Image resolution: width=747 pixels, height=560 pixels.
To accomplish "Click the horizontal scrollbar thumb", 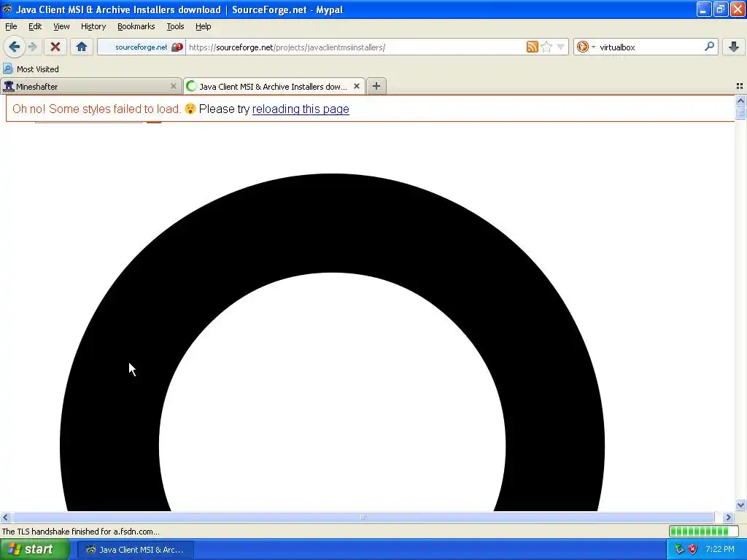I will [363, 517].
